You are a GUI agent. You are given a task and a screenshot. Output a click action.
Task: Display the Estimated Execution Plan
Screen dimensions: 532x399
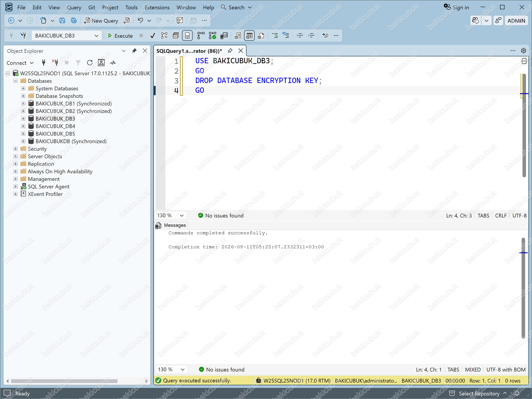[x=164, y=36]
